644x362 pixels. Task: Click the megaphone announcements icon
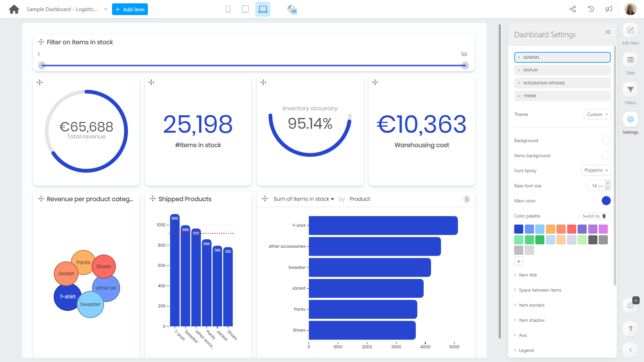click(609, 9)
